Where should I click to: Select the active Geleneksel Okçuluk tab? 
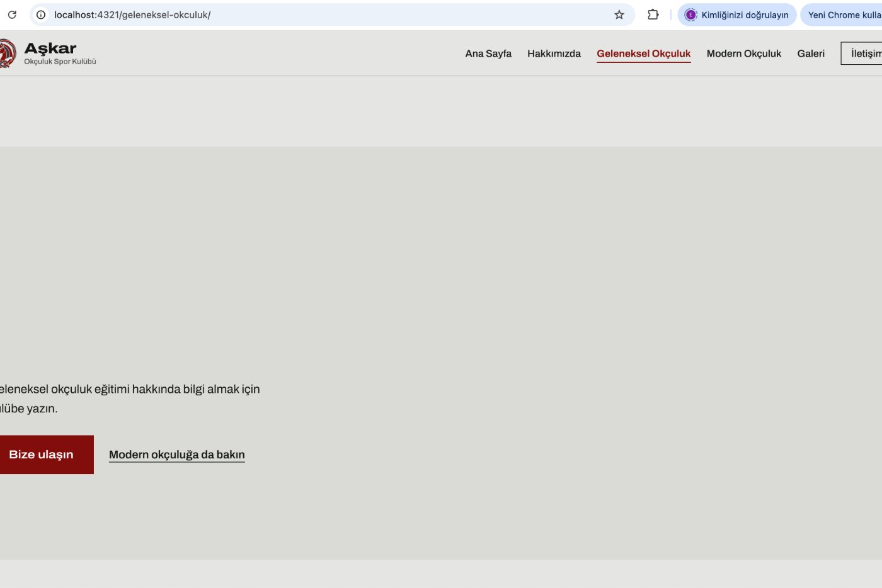(644, 54)
